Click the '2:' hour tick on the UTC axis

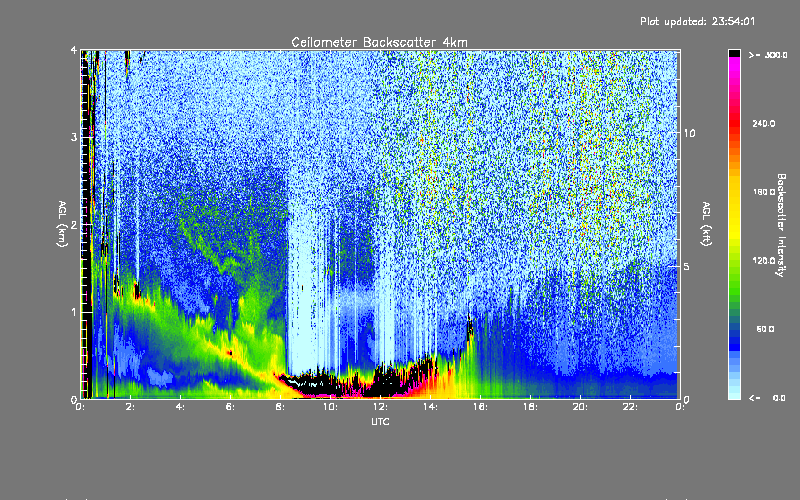131,407
